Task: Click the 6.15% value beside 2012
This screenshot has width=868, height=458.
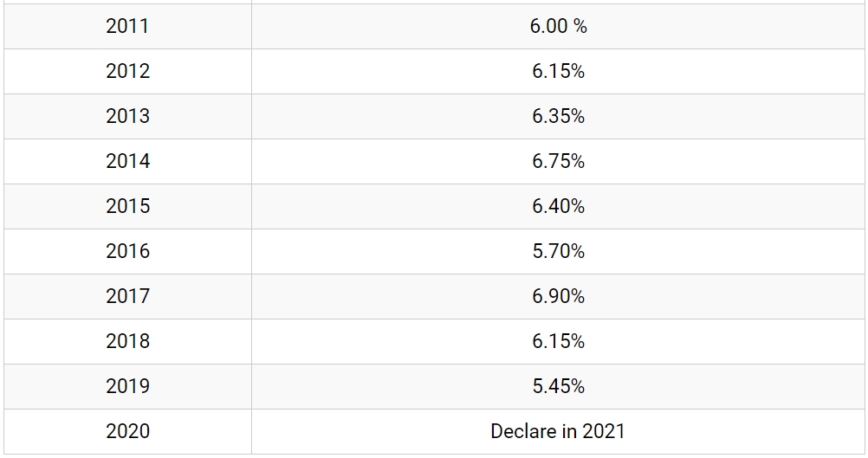Action: pyautogui.click(x=558, y=71)
